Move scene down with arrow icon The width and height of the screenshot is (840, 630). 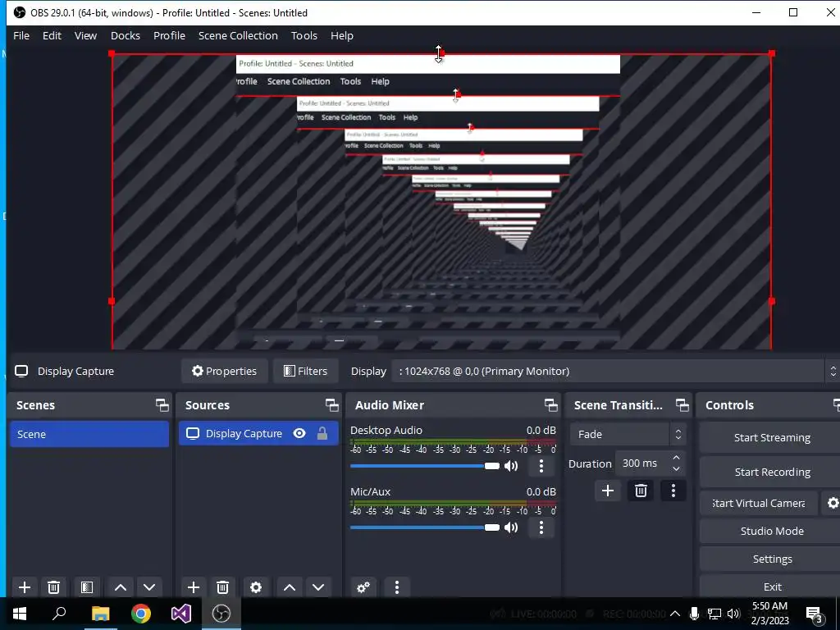point(149,587)
